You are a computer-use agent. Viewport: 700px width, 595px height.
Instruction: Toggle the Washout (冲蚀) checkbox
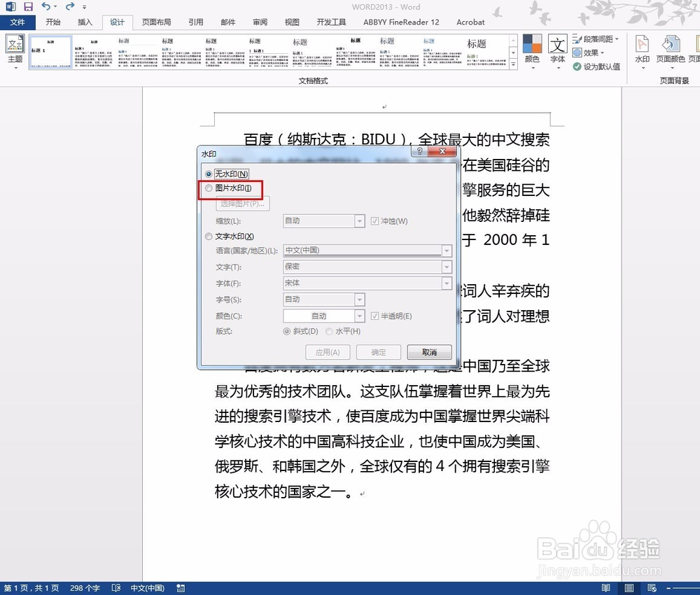(x=374, y=221)
